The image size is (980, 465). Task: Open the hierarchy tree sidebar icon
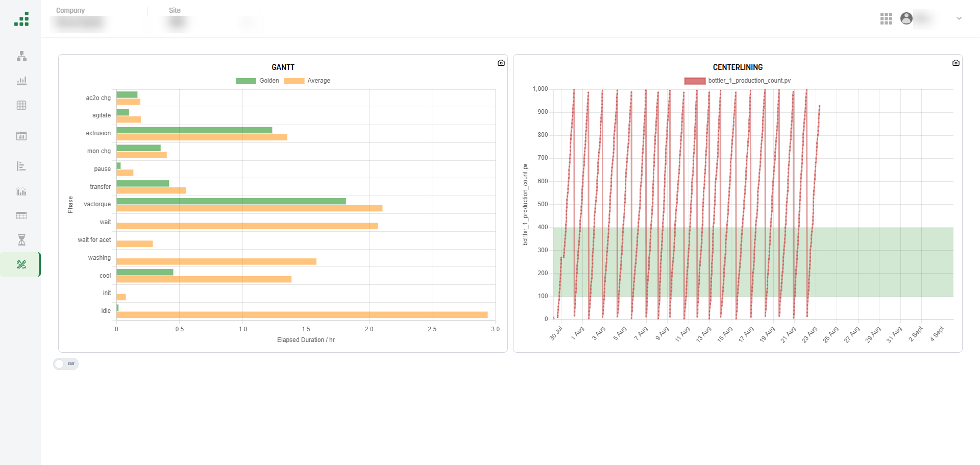(21, 56)
